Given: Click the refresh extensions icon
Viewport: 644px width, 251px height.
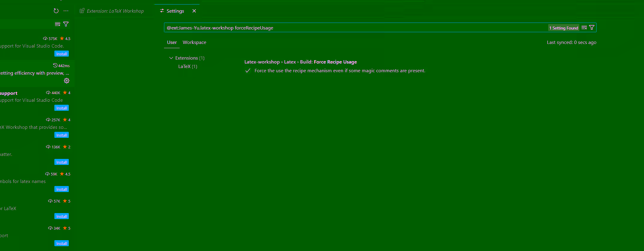Looking at the screenshot, I should (x=56, y=11).
